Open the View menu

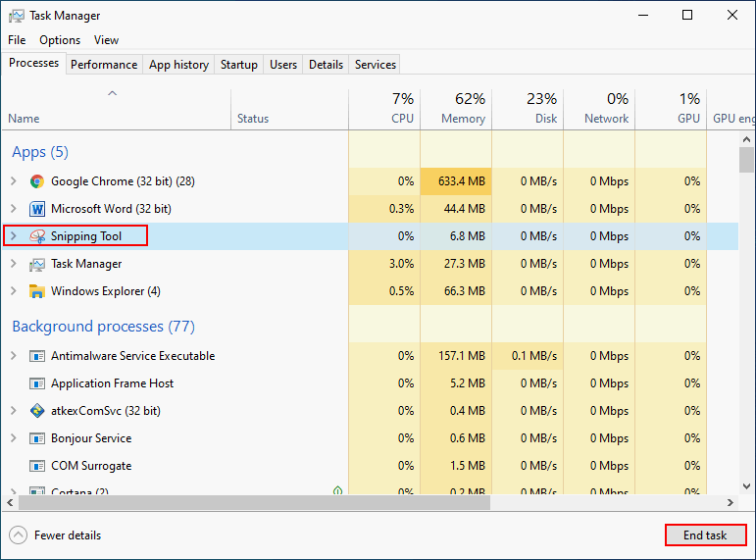(106, 40)
